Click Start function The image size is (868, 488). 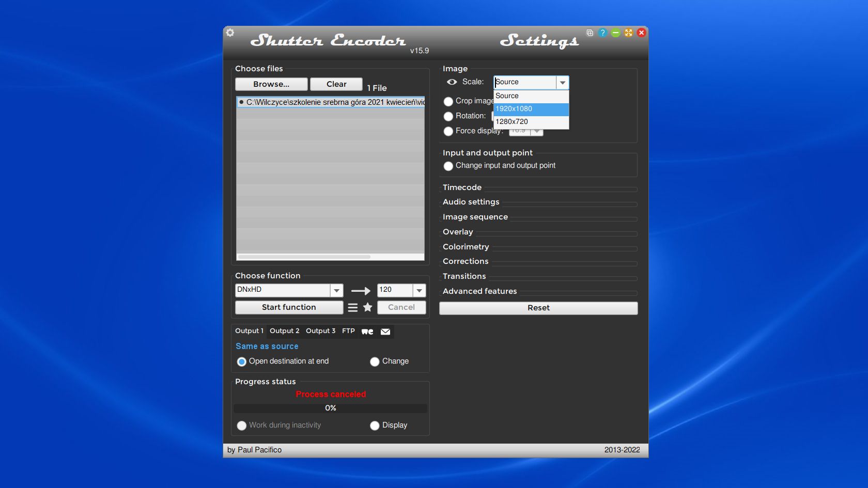coord(289,307)
